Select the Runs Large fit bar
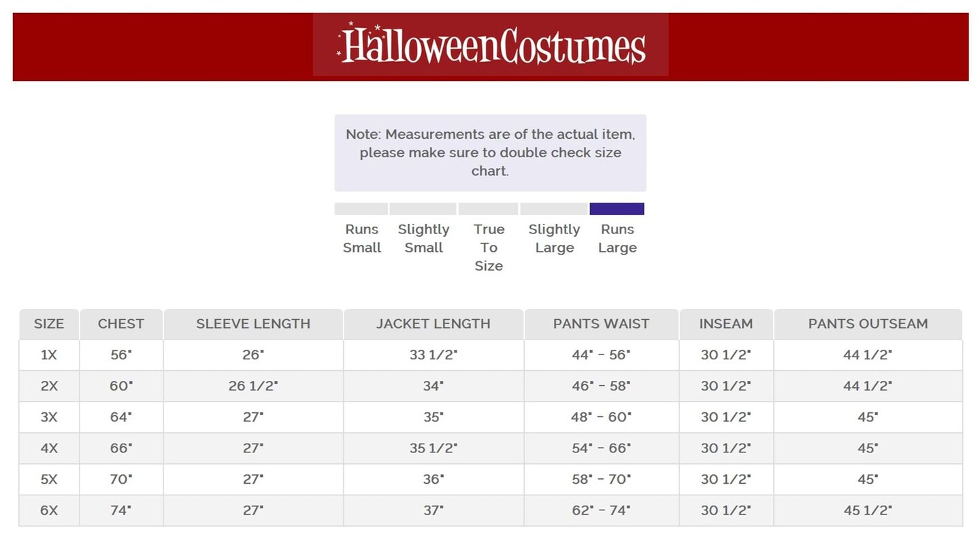 (617, 209)
